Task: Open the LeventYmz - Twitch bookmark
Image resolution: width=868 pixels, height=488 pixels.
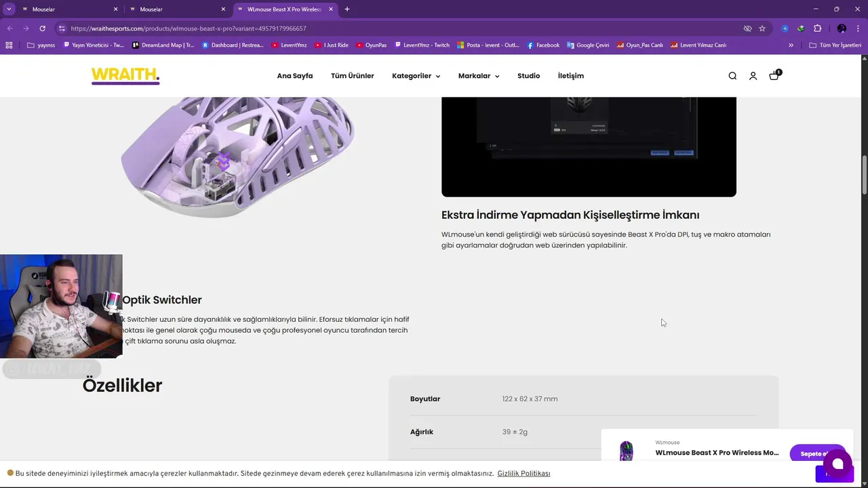Action: (x=422, y=45)
